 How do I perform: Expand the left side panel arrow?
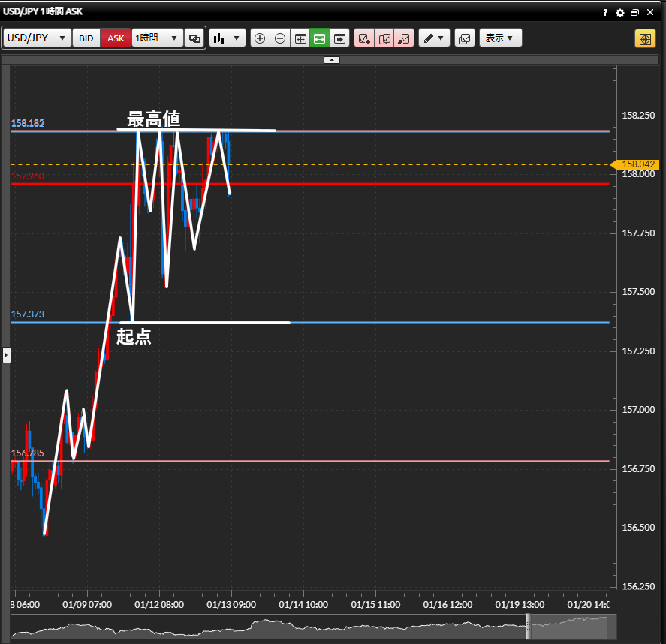(x=7, y=354)
